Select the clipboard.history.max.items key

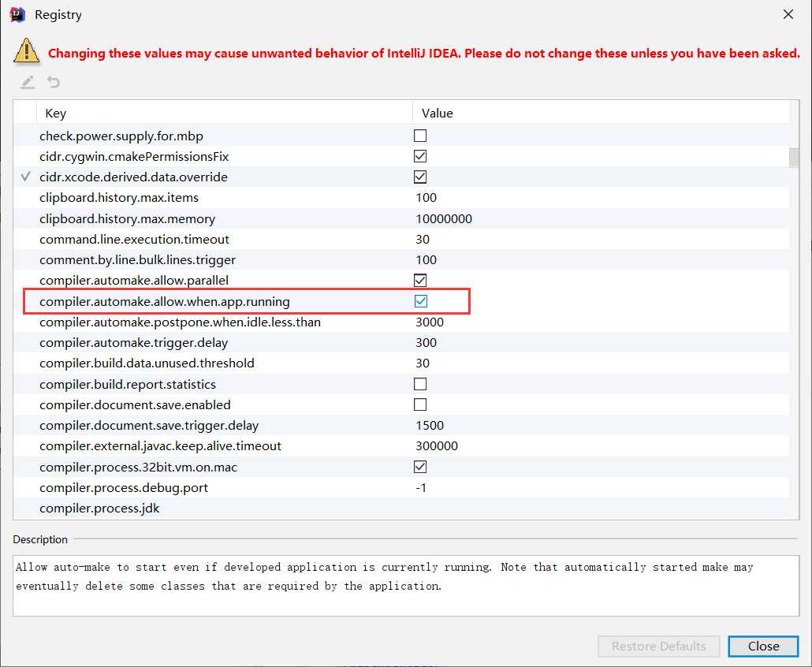[119, 198]
